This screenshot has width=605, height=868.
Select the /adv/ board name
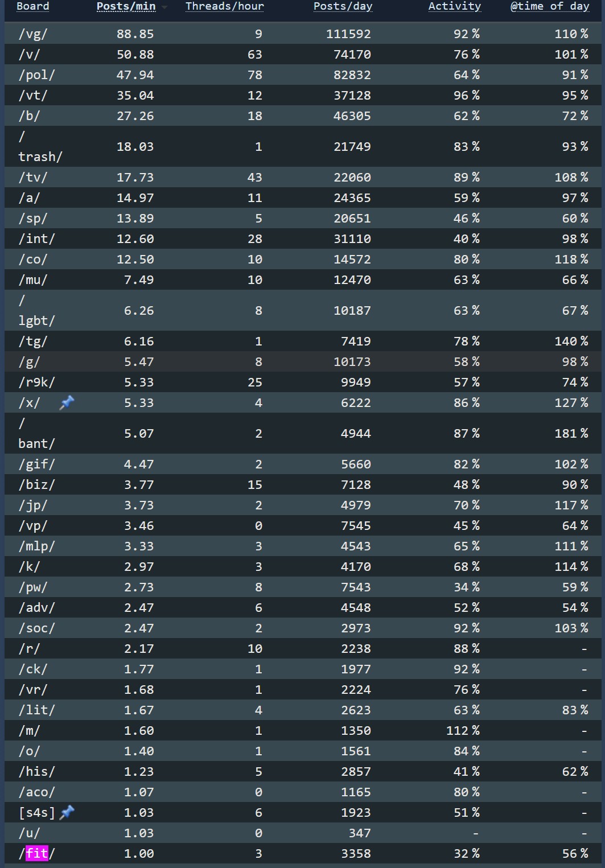click(x=36, y=608)
